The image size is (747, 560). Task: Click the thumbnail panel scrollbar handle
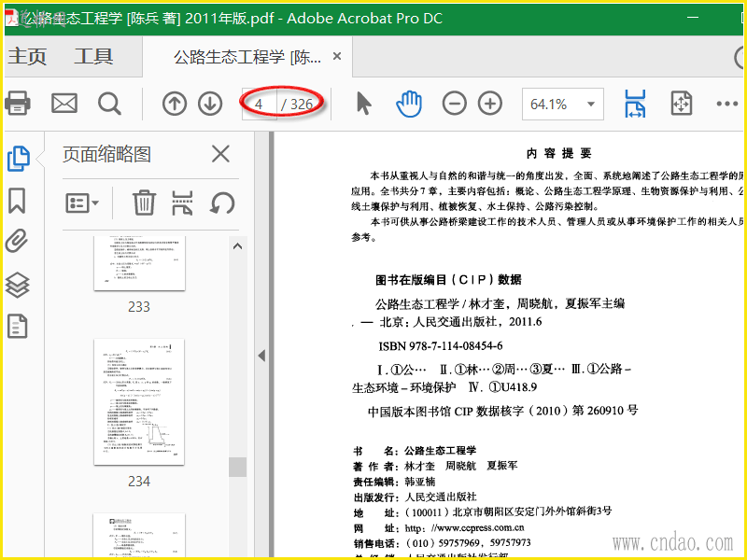(x=237, y=468)
